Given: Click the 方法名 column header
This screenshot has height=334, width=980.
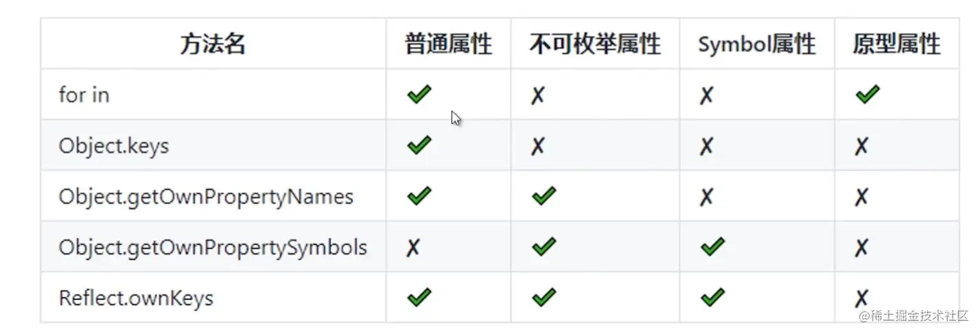Looking at the screenshot, I should [x=213, y=45].
